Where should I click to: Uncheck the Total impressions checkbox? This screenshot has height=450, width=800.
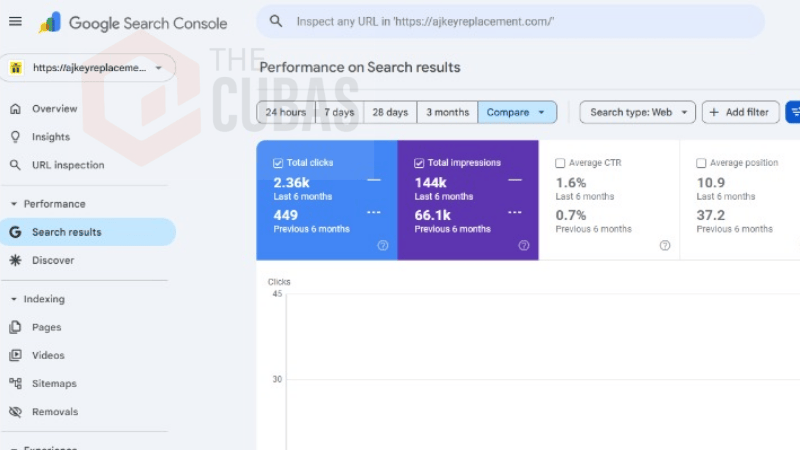[419, 163]
